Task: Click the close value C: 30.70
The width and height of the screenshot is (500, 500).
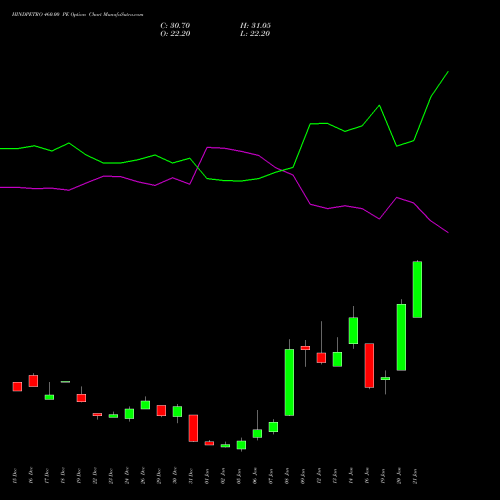Action: (175, 26)
